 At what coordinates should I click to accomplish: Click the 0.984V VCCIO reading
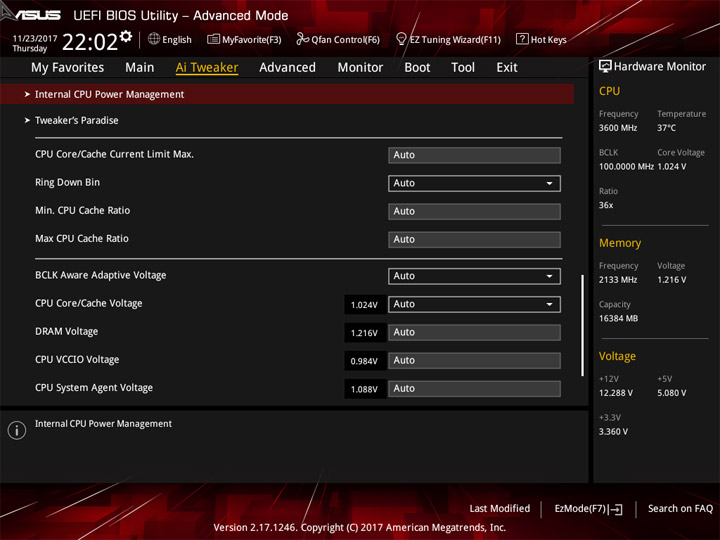pos(365,361)
